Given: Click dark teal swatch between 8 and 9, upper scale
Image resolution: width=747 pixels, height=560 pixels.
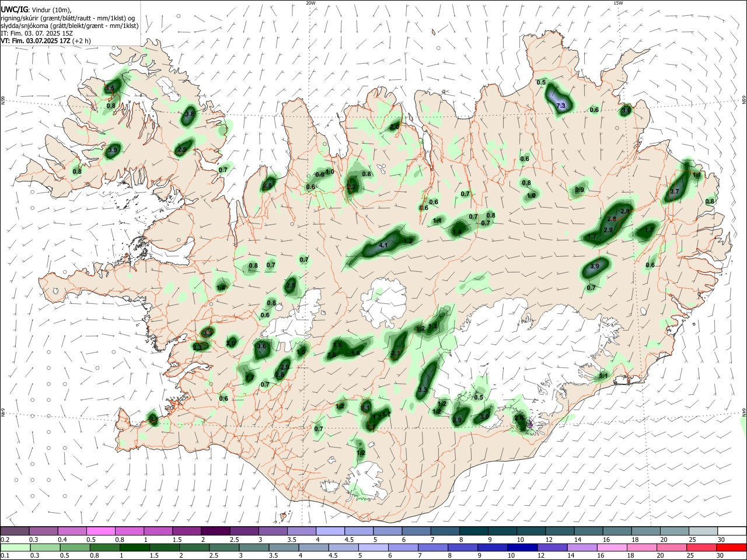Looking at the screenshot, I should tap(473, 531).
